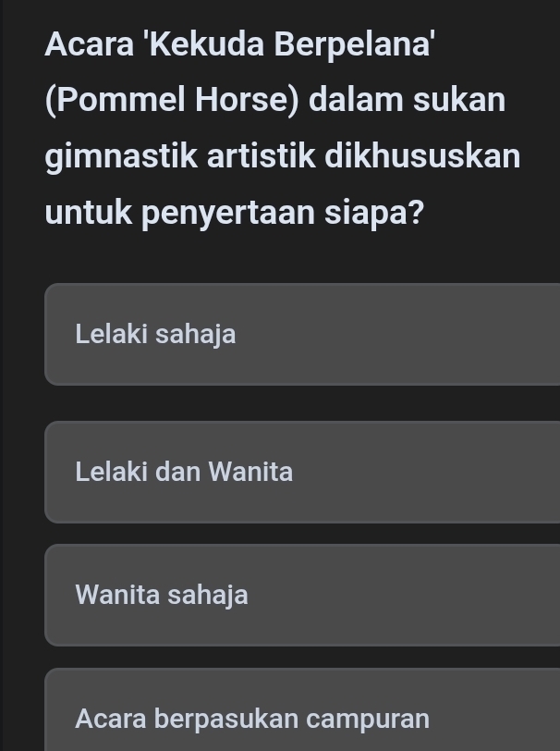The height and width of the screenshot is (751, 560).
Task: Answer with the men and women card
Action: click(x=370, y=472)
